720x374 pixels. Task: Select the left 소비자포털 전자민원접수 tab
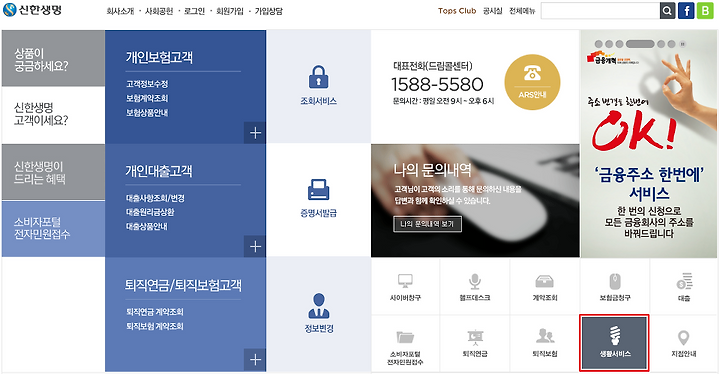[53, 229]
